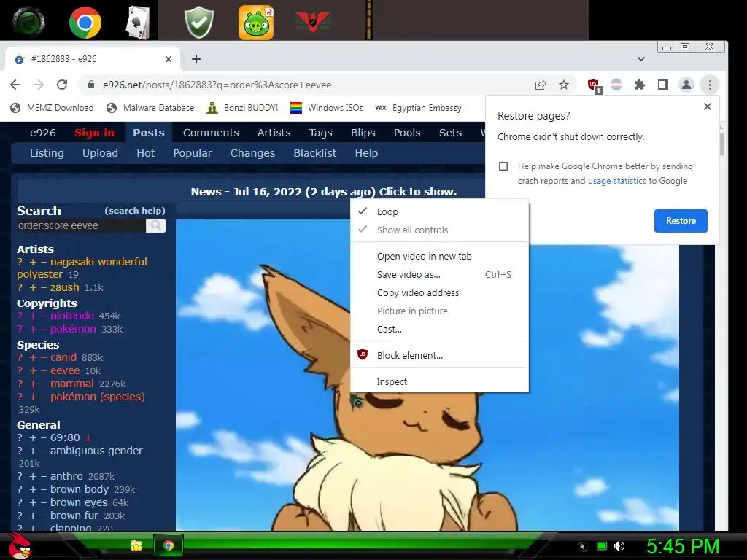Reload the page with the refresh icon
The width and height of the screenshot is (747, 560).
pyautogui.click(x=62, y=85)
